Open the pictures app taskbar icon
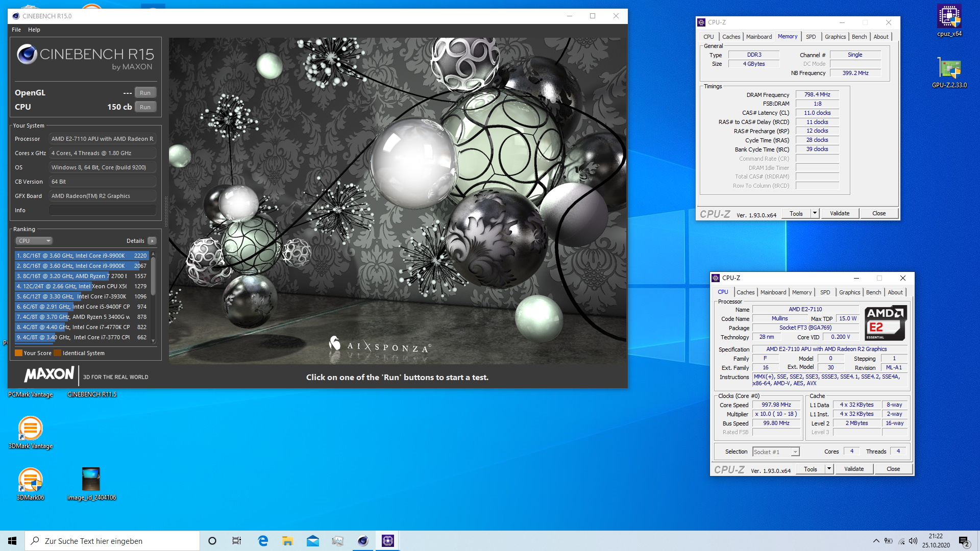Image resolution: width=980 pixels, height=551 pixels. [x=337, y=541]
